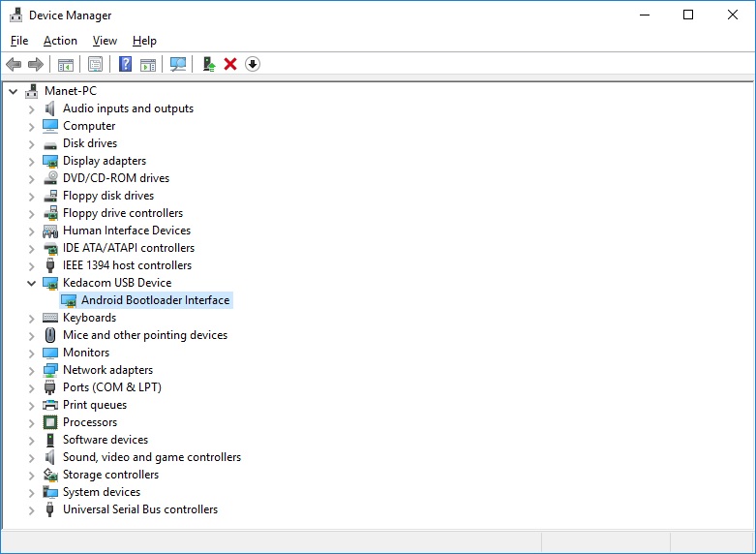Click the Update driver software icon
756x554 pixels.
point(208,64)
